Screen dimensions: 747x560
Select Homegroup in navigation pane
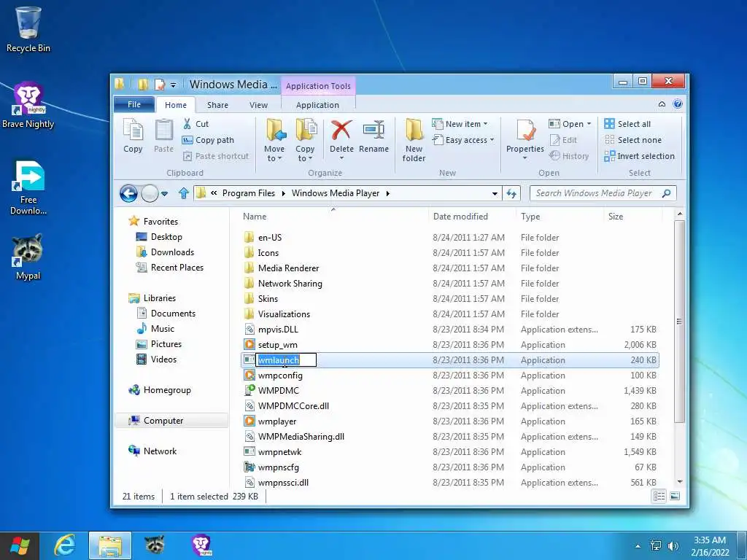(160, 390)
